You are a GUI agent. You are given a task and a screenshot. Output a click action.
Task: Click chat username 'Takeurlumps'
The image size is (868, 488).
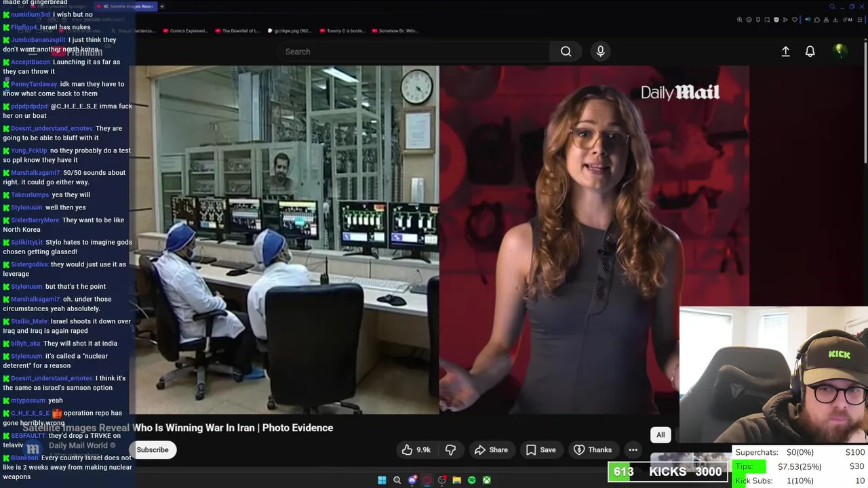31,195
